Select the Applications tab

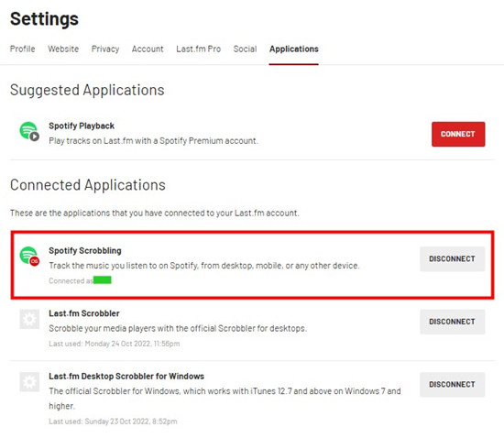coord(294,49)
